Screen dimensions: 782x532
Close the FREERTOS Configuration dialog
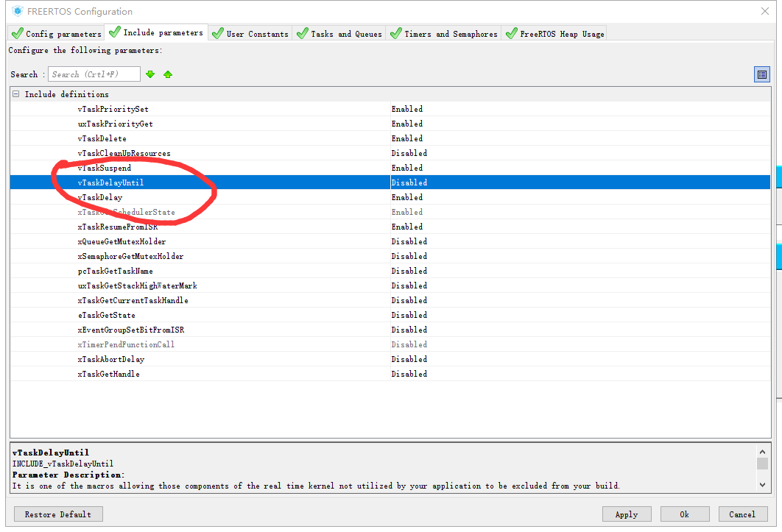[x=764, y=11]
